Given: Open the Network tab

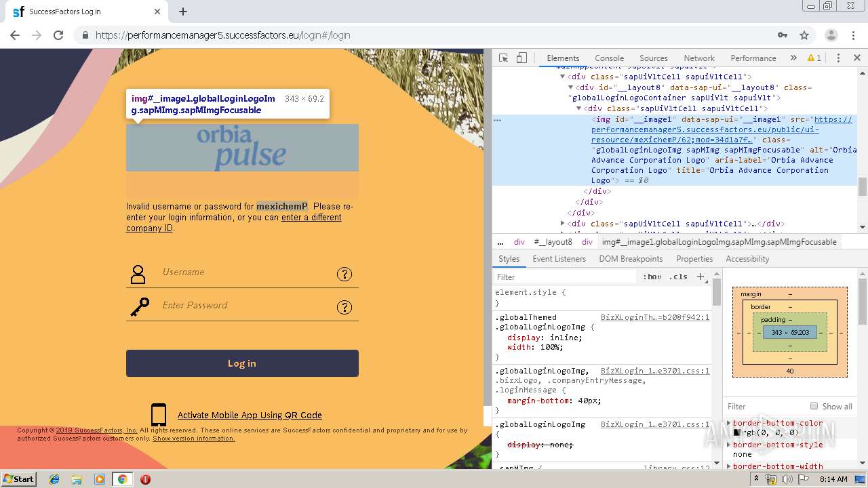Looking at the screenshot, I should coord(699,58).
